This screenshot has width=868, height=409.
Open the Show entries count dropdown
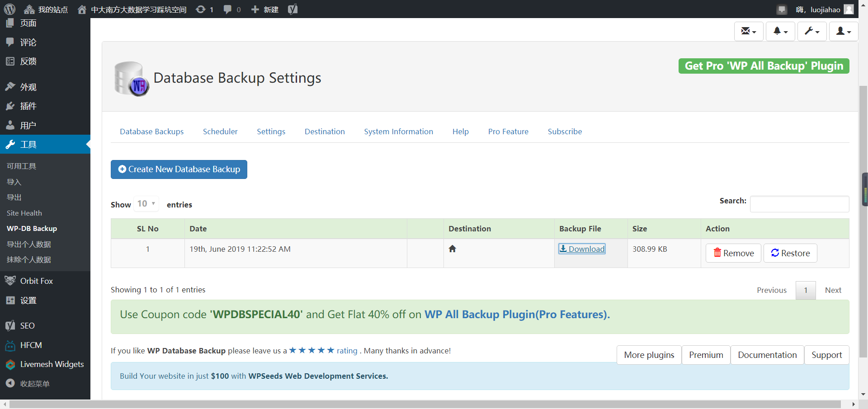[146, 204]
